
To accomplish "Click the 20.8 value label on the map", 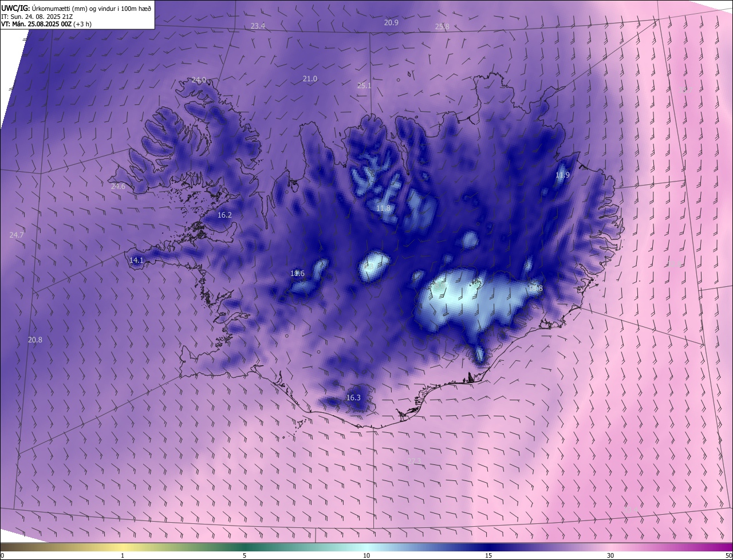I will [x=35, y=340].
